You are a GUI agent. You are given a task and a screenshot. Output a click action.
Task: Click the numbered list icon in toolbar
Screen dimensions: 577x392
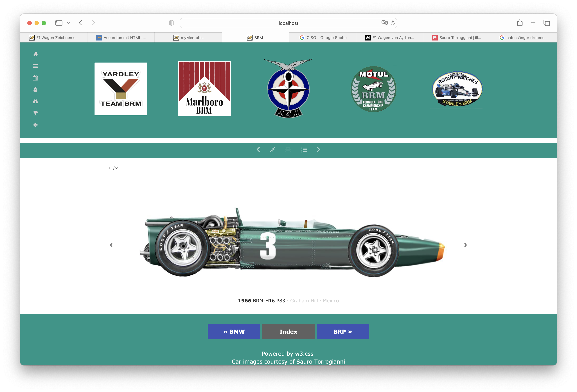[x=304, y=149]
